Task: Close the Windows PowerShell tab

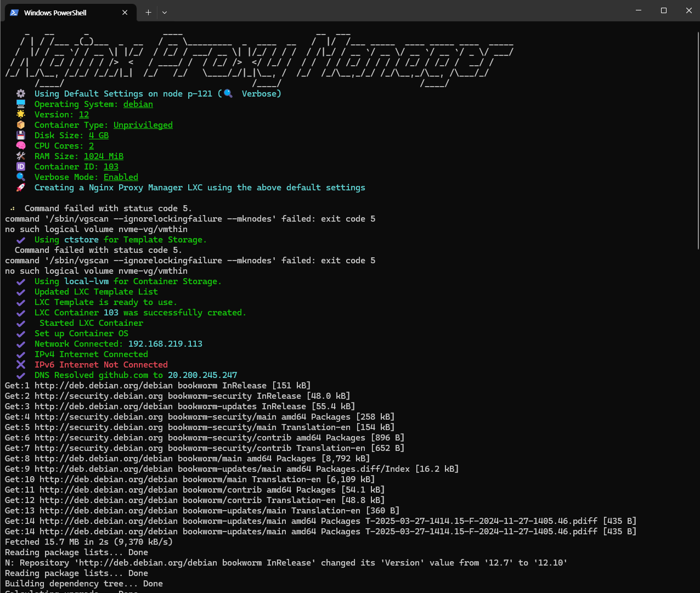Action: [125, 12]
